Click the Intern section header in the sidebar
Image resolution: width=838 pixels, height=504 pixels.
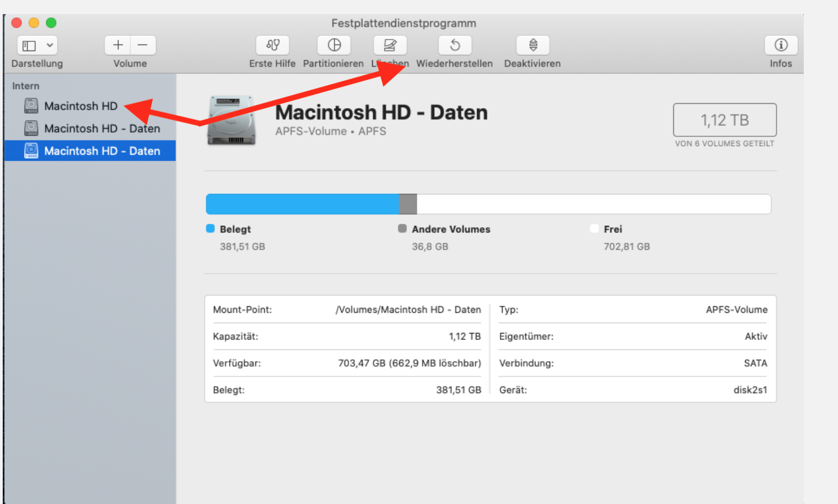[x=26, y=86]
